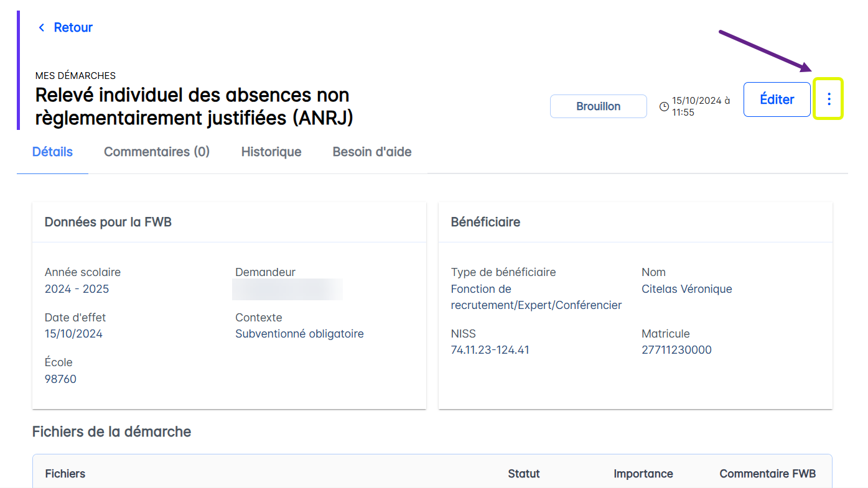Click the Commentaire FWB column header

[x=767, y=474]
